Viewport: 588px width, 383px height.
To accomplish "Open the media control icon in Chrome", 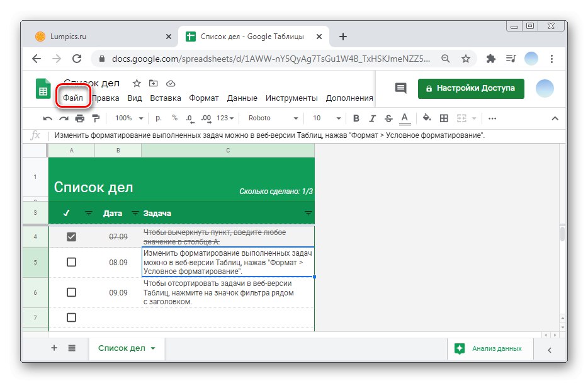I will click(x=511, y=59).
